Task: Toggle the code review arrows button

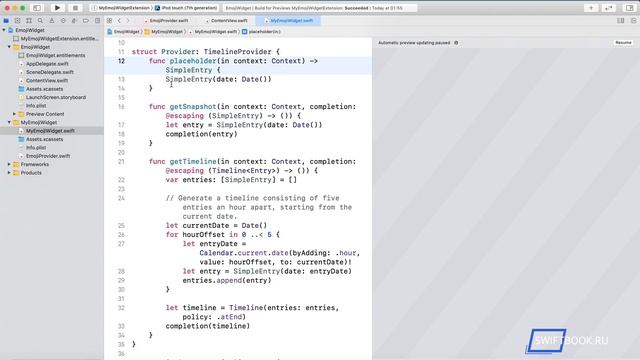Action: pyautogui.click(x=608, y=8)
